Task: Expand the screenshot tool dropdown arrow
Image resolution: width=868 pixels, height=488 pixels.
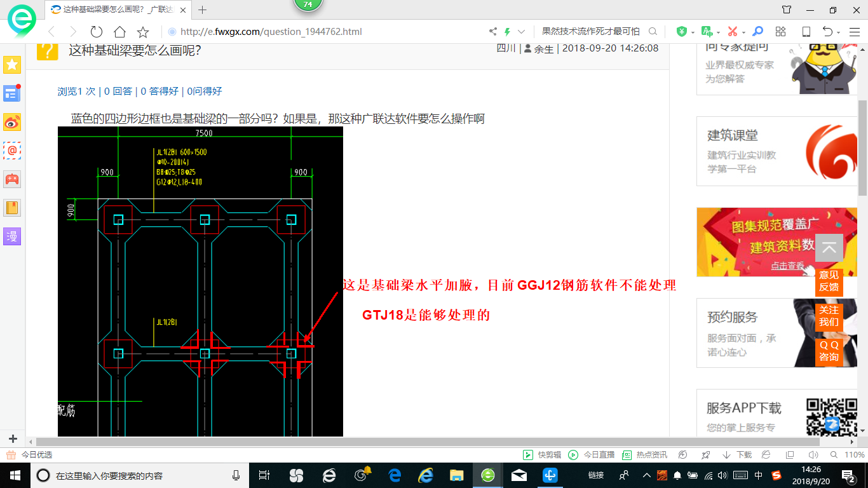Action: coord(744,32)
